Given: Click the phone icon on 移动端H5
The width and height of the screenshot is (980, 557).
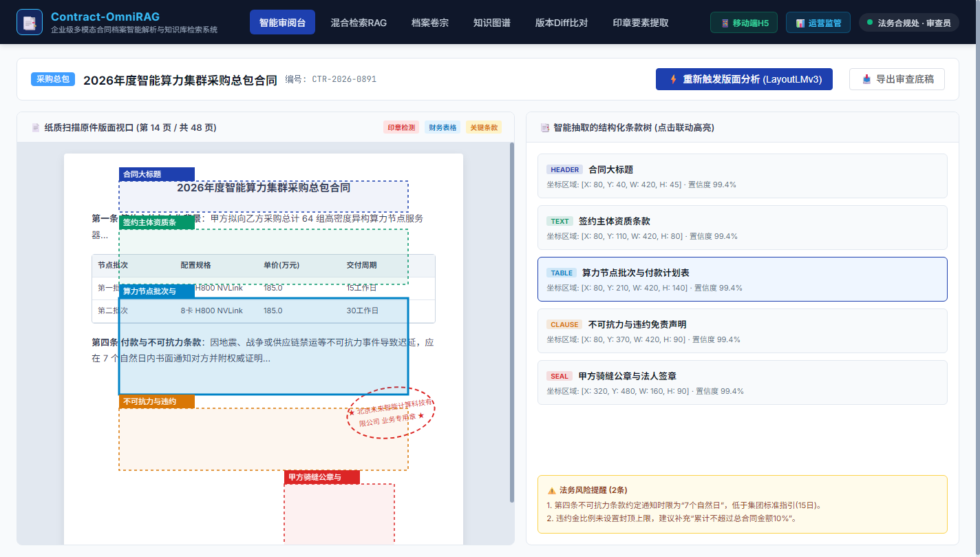Looking at the screenshot, I should click(x=725, y=23).
